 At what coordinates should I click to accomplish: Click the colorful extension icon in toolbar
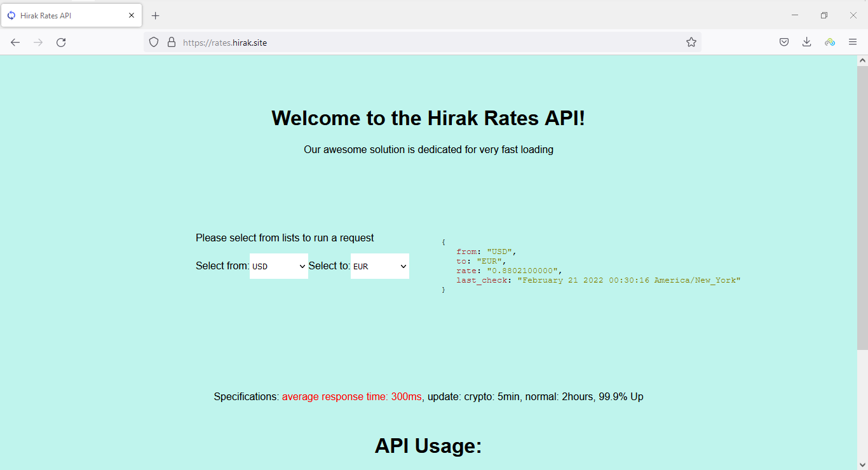[x=829, y=43]
